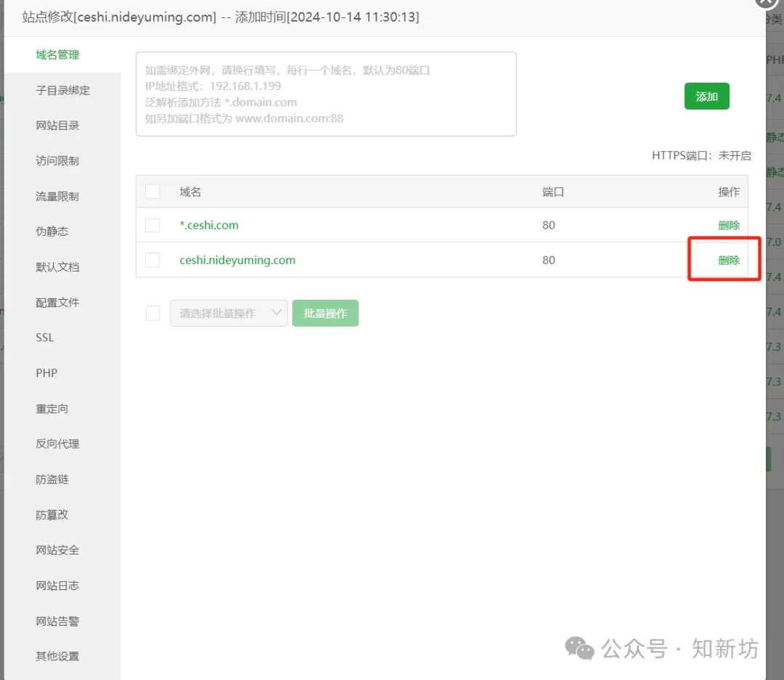
Task: Click port 80 of ceshi.nideyuming.com row
Action: pos(549,260)
